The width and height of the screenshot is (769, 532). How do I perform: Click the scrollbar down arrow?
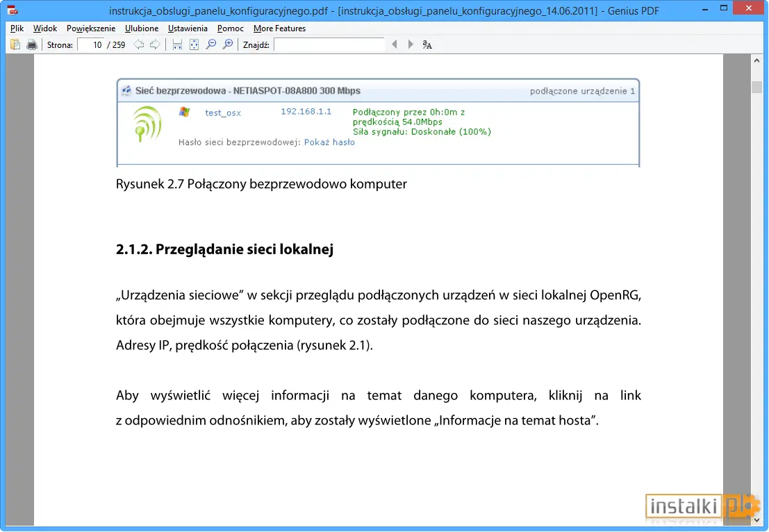[756, 520]
